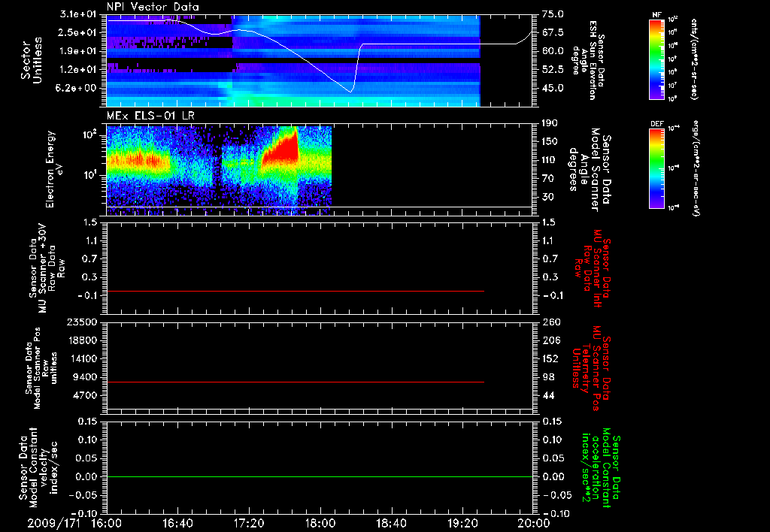Select the "MEx ELS-01 LR" panel title
The image size is (770, 532).
(149, 116)
